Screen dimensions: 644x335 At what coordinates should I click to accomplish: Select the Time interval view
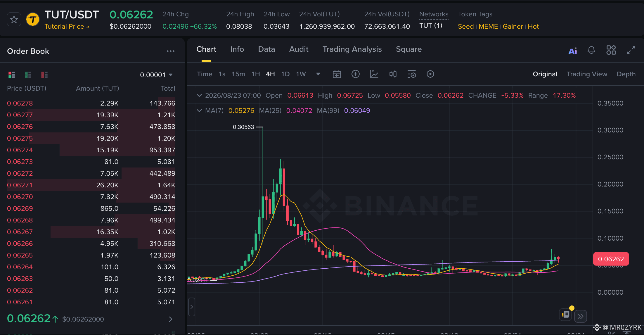click(205, 74)
